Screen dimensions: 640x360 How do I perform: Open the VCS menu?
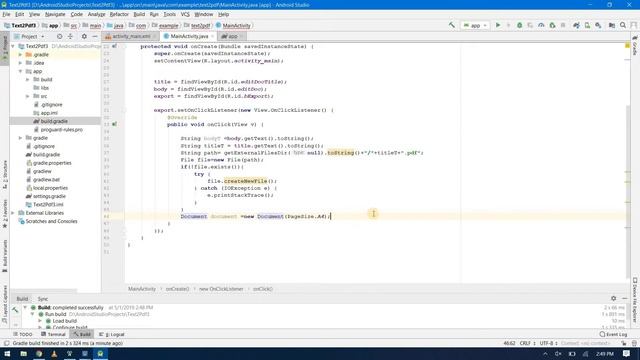[185, 14]
